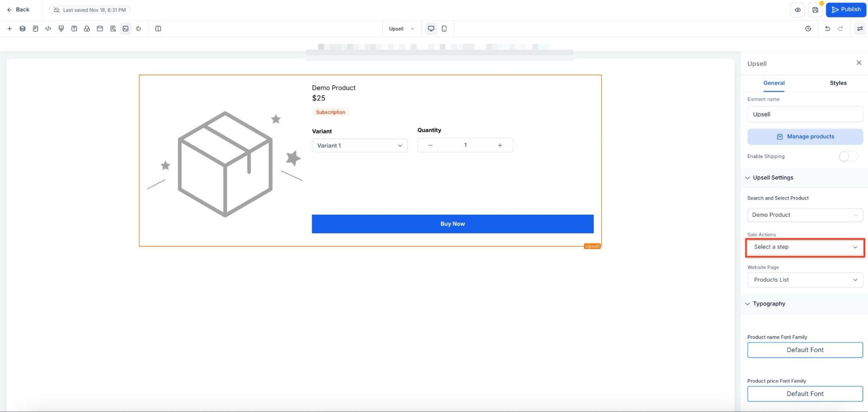Click the save disk icon
Screen dimensions: 868x412
(815, 10)
